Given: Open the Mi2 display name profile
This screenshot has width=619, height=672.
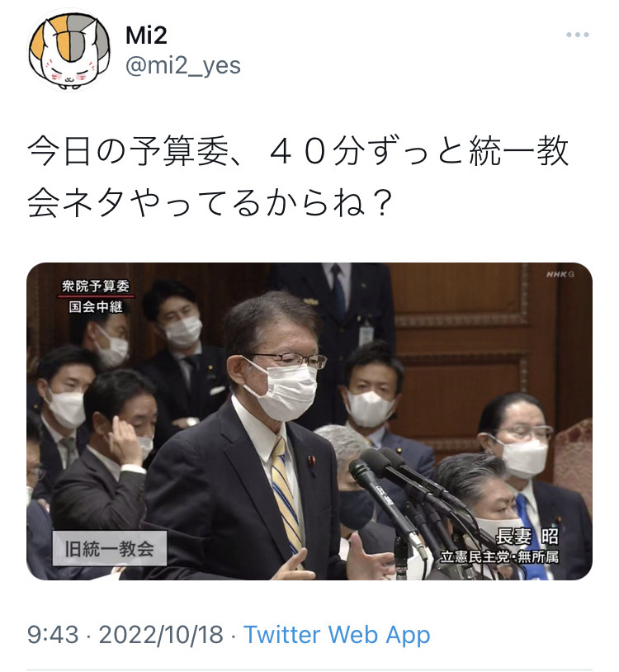Looking at the screenshot, I should [146, 35].
